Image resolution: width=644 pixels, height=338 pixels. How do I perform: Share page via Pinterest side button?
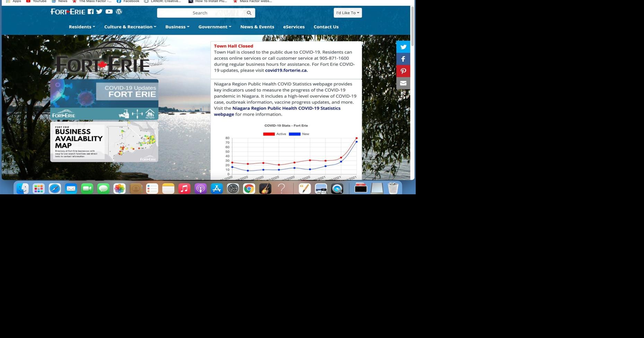pyautogui.click(x=403, y=71)
